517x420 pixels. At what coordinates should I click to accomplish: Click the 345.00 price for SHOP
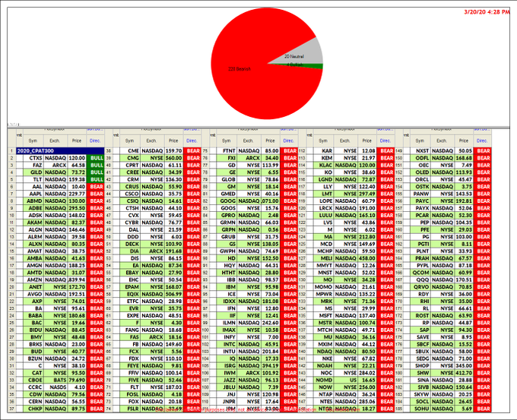pyautogui.click(x=464, y=365)
